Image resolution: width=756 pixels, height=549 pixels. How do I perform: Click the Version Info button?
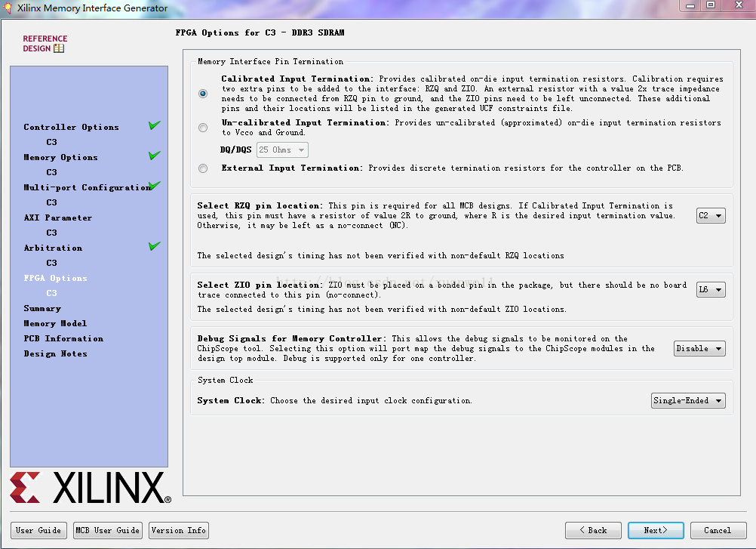tap(179, 530)
